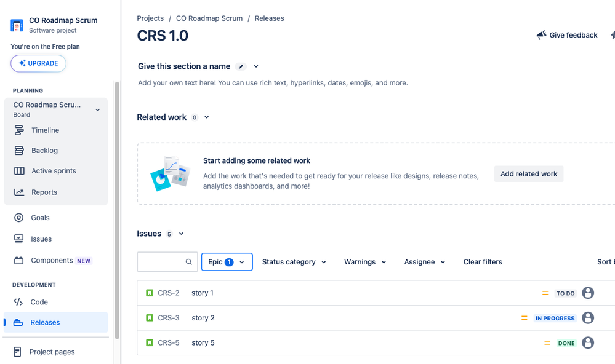Viewport: 615px width, 364px height.
Task: Click the magnifier icon in issue search box
Action: tap(188, 262)
